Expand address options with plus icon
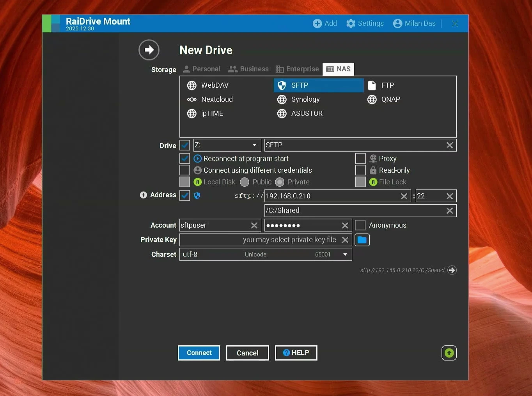 (x=144, y=195)
